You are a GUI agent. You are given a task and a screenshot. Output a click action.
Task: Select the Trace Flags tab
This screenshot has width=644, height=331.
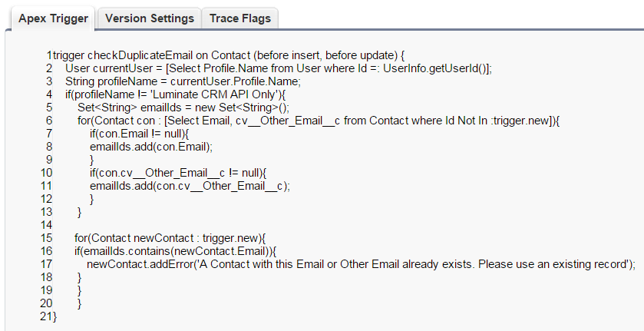tap(239, 18)
